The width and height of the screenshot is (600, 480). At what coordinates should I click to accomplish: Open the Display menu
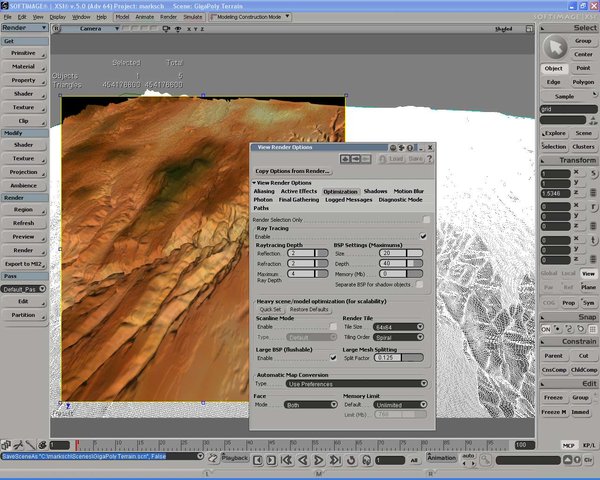(x=58, y=17)
